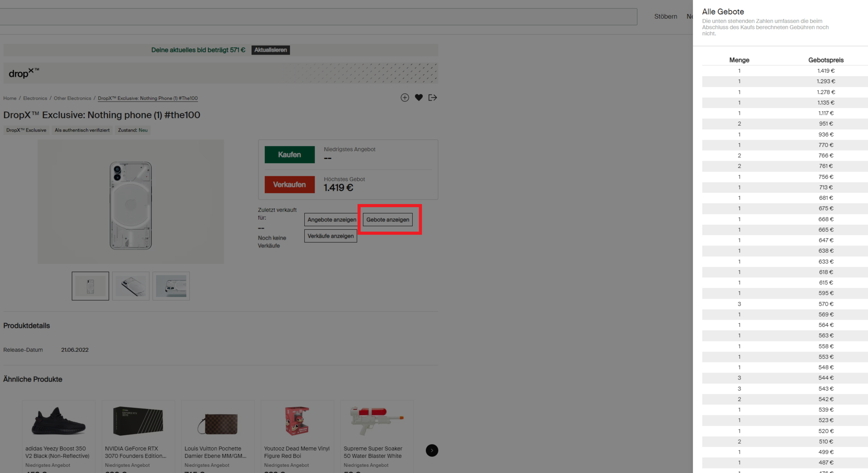Click the heart favorite icon

pyautogui.click(x=419, y=98)
